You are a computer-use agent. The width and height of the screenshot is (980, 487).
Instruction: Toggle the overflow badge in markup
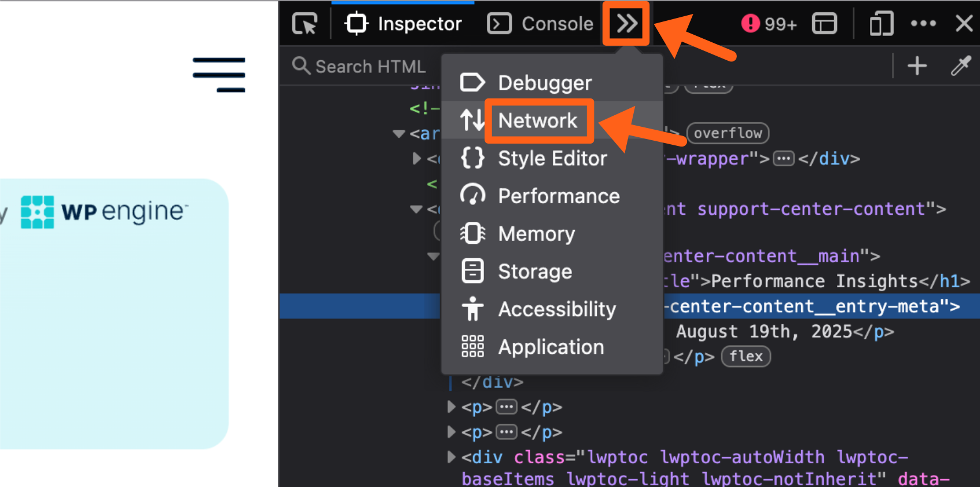point(728,133)
